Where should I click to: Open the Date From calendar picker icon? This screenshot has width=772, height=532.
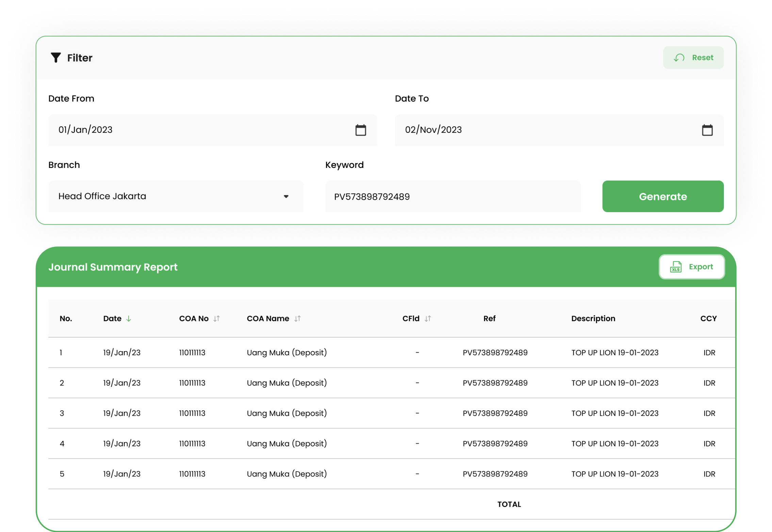360,130
